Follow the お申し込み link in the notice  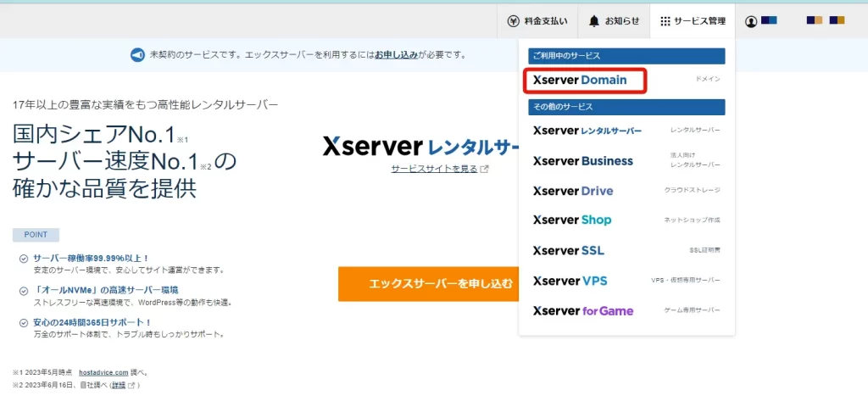(x=396, y=55)
